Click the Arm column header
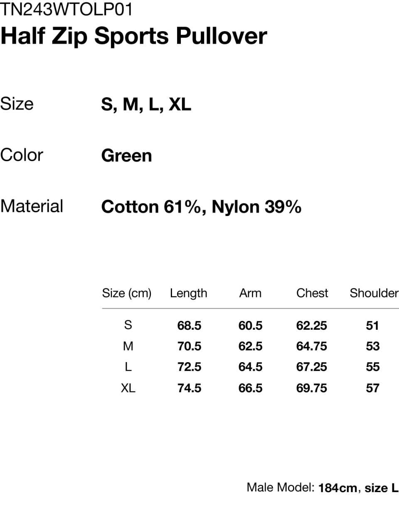This screenshot has height=532, width=399. coord(250,293)
